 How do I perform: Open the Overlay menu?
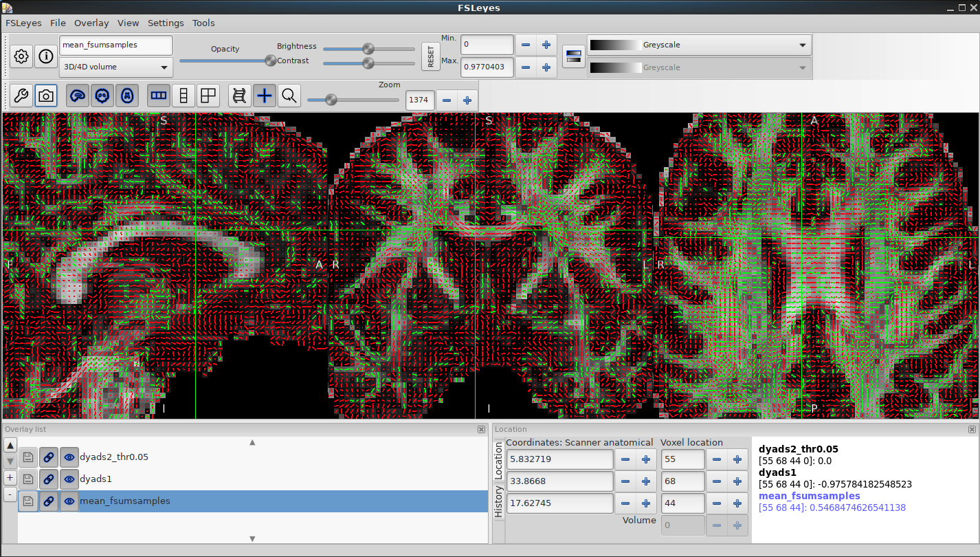(x=91, y=23)
